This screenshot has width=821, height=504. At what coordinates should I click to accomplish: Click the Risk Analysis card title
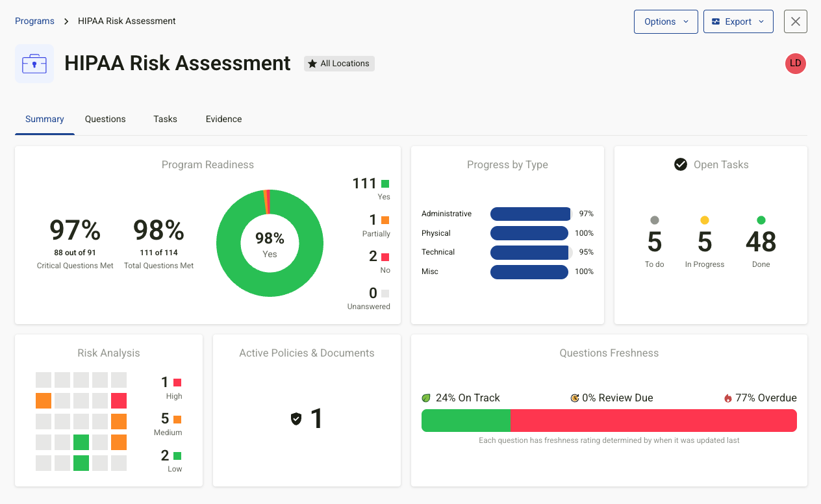108,353
